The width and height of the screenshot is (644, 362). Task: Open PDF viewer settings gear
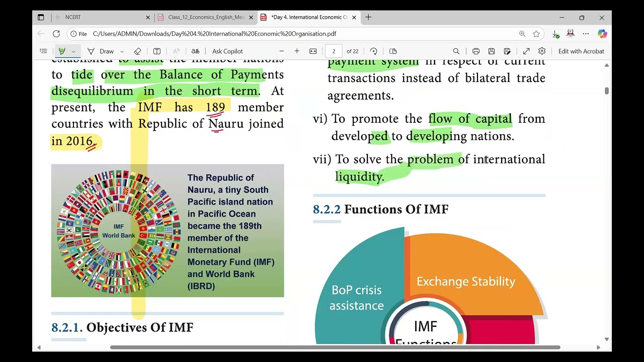pyautogui.click(x=542, y=51)
